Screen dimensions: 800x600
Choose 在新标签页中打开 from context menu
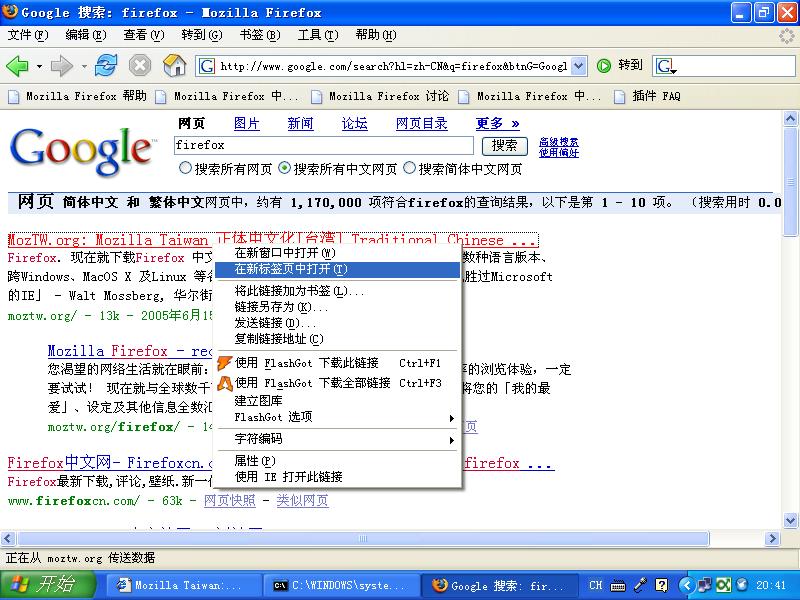[290, 269]
